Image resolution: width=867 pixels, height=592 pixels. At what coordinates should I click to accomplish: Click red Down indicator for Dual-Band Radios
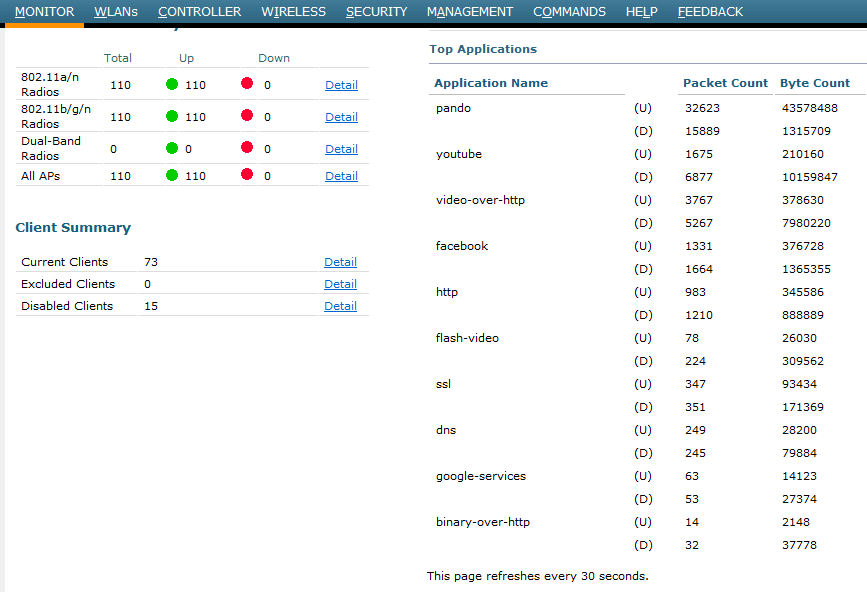coord(247,148)
